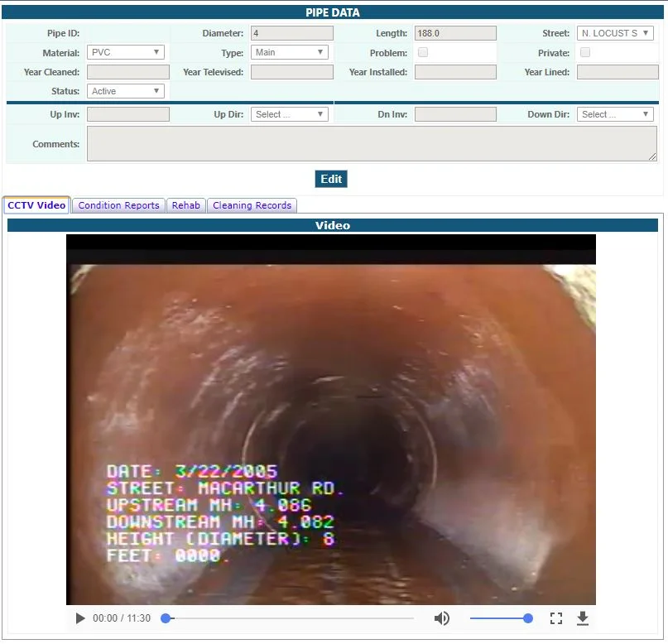Image resolution: width=668 pixels, height=644 pixels.
Task: Mute the video volume
Action: click(442, 618)
